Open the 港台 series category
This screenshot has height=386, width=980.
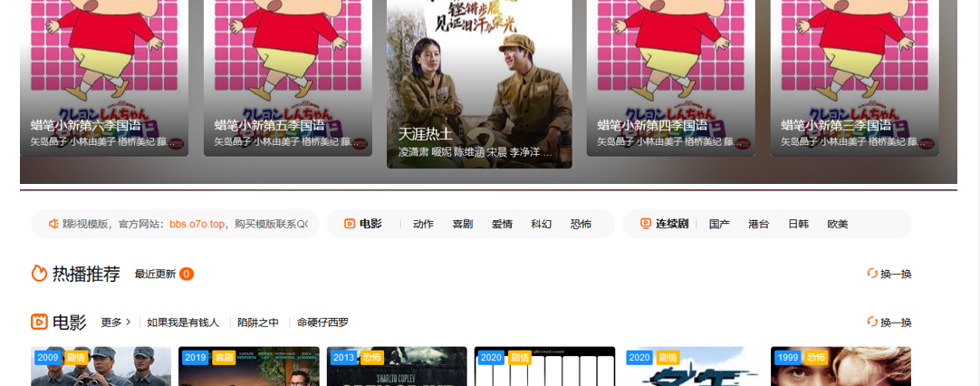click(759, 224)
